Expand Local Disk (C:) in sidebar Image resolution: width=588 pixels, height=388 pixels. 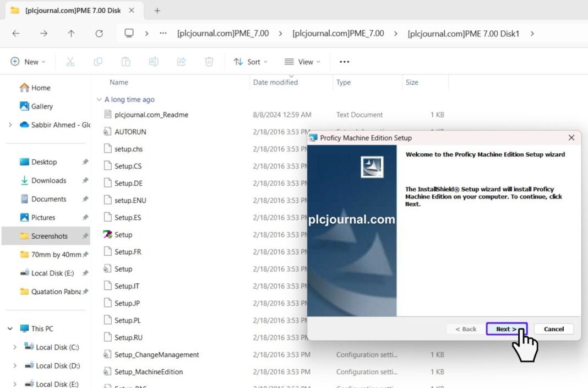pyautogui.click(x=15, y=347)
